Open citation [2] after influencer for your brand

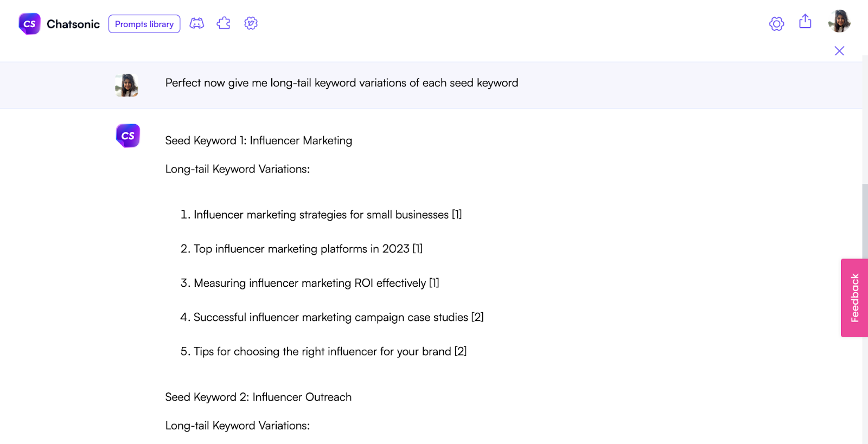pos(461,351)
